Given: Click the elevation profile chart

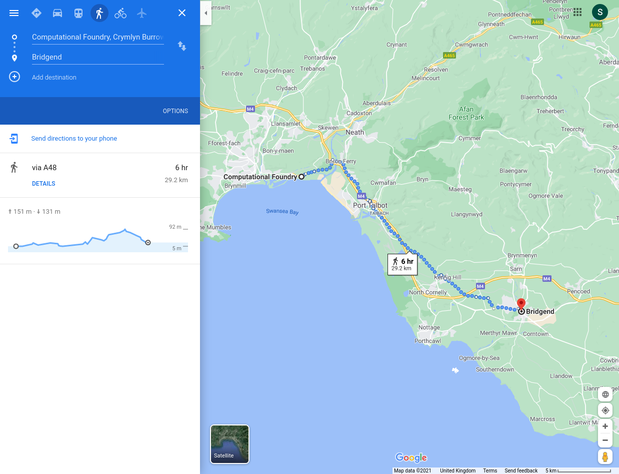Looking at the screenshot, I should [98, 239].
